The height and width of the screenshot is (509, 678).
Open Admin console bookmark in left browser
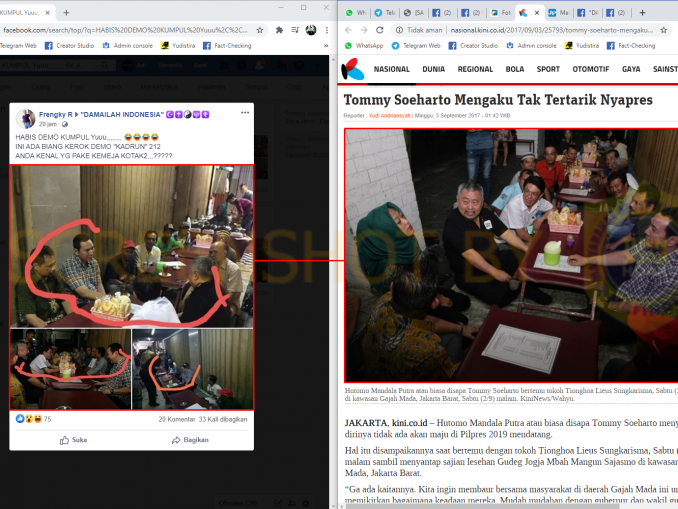click(x=128, y=45)
